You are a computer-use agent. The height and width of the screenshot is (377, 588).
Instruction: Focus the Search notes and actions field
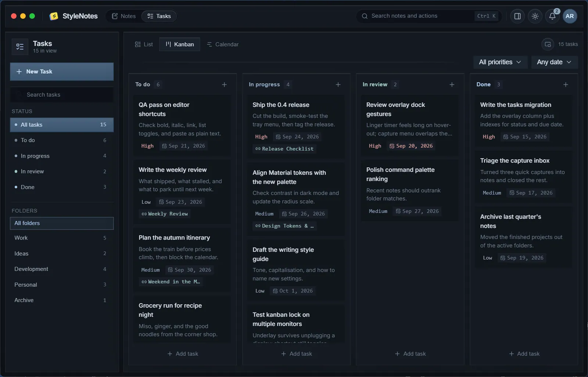429,16
